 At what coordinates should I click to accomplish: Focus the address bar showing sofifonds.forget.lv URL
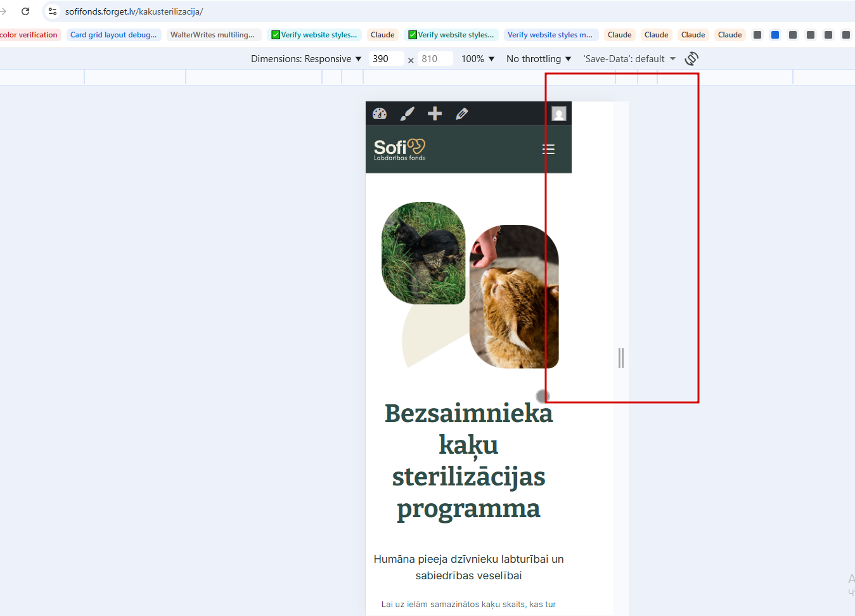pyautogui.click(x=134, y=11)
